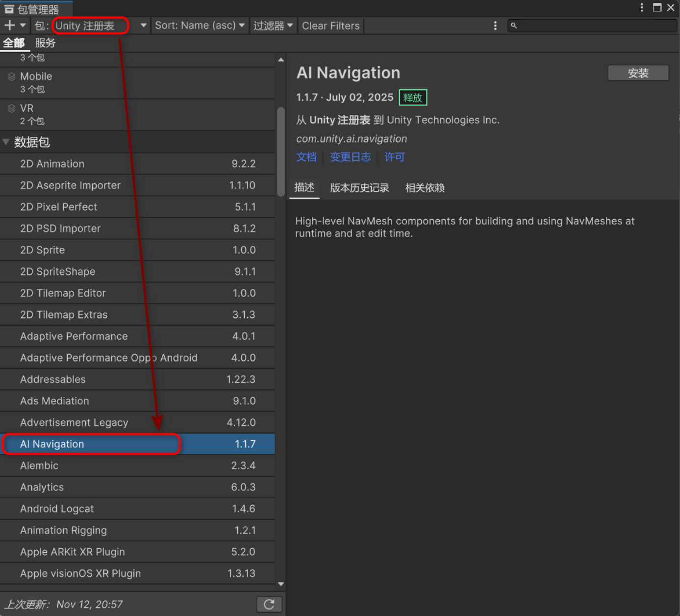Viewport: 680px width, 616px height.
Task: Select the 2D Animation package
Action: tap(137, 164)
